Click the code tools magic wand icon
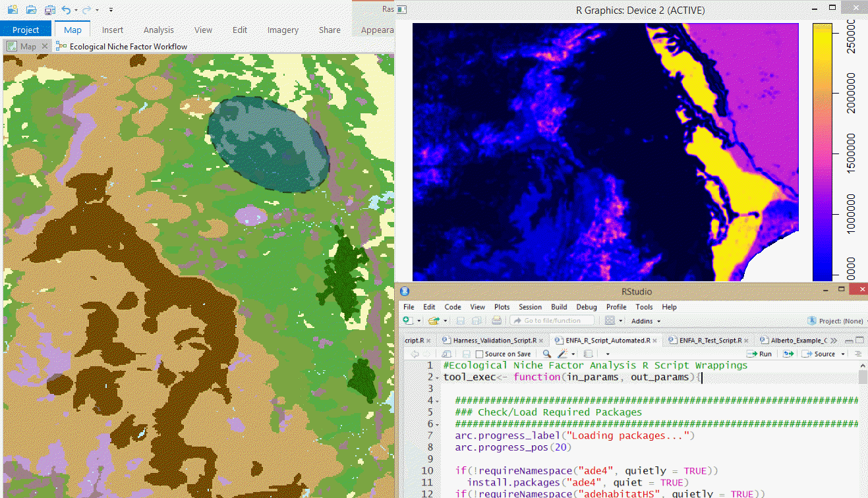 563,354
